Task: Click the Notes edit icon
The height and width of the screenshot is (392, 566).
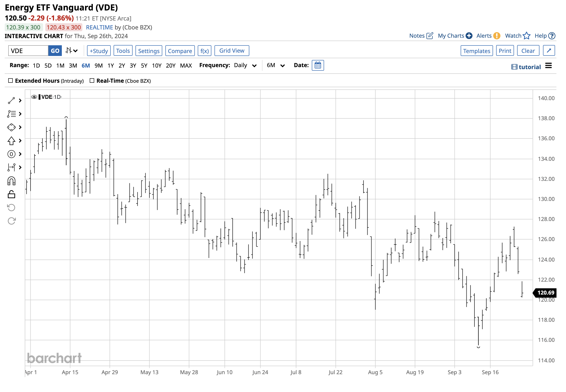Action: (x=430, y=36)
